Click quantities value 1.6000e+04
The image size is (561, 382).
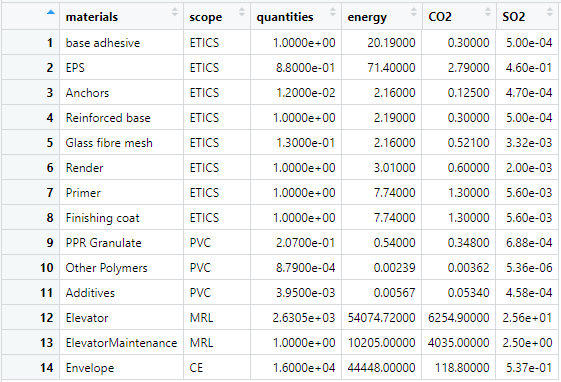pos(304,368)
